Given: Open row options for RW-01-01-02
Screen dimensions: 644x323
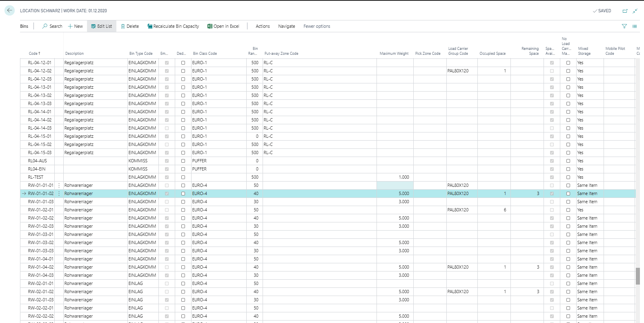Looking at the screenshot, I should pos(59,194).
